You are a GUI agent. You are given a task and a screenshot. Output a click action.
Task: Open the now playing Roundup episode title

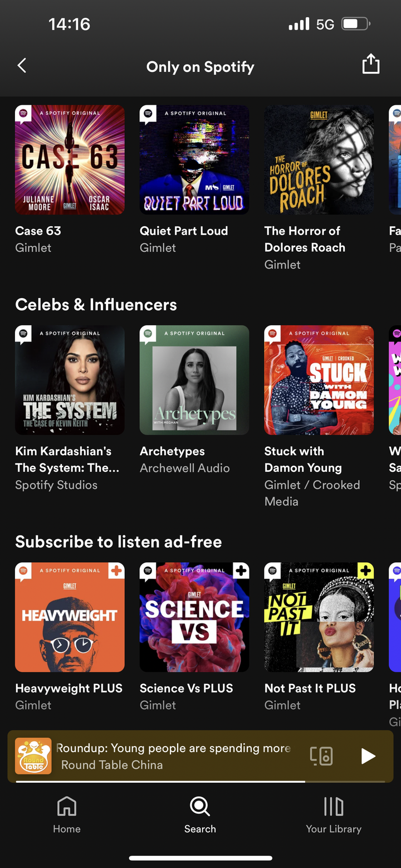tap(174, 748)
